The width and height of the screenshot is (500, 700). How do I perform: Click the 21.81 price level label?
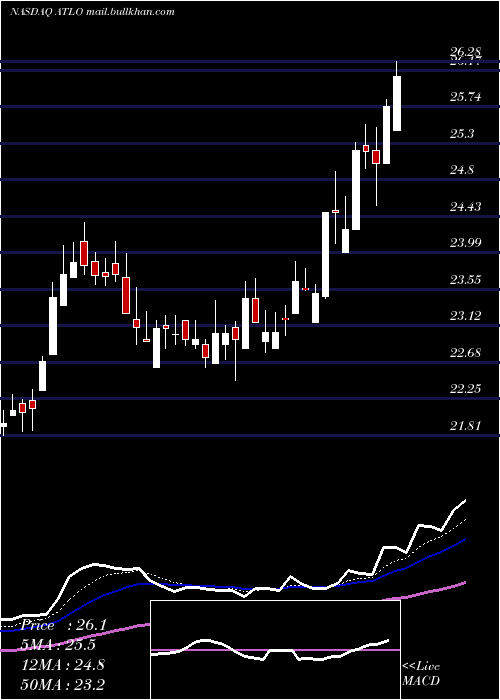click(x=466, y=425)
